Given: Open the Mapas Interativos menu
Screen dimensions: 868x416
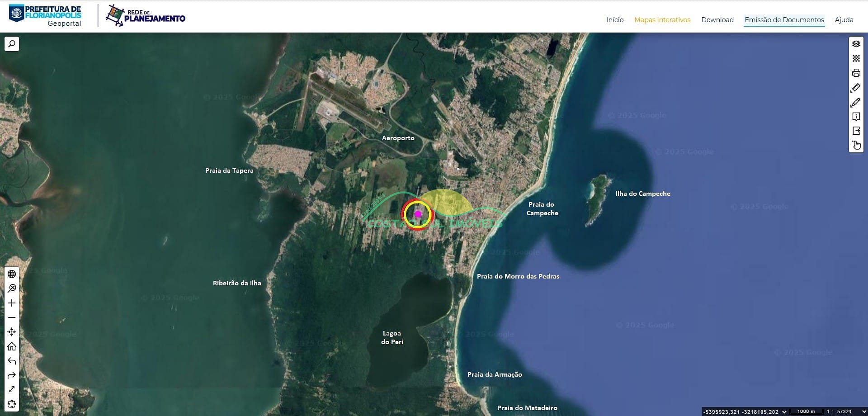Looking at the screenshot, I should 662,20.
